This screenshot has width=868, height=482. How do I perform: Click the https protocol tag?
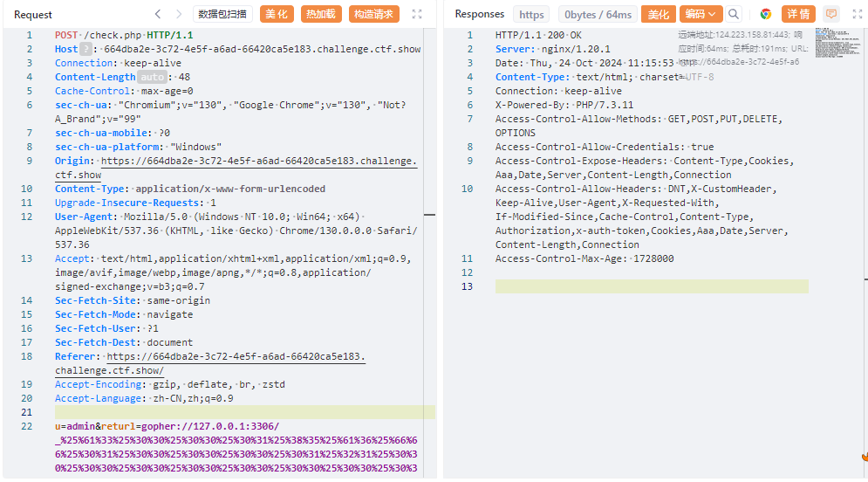pos(531,14)
